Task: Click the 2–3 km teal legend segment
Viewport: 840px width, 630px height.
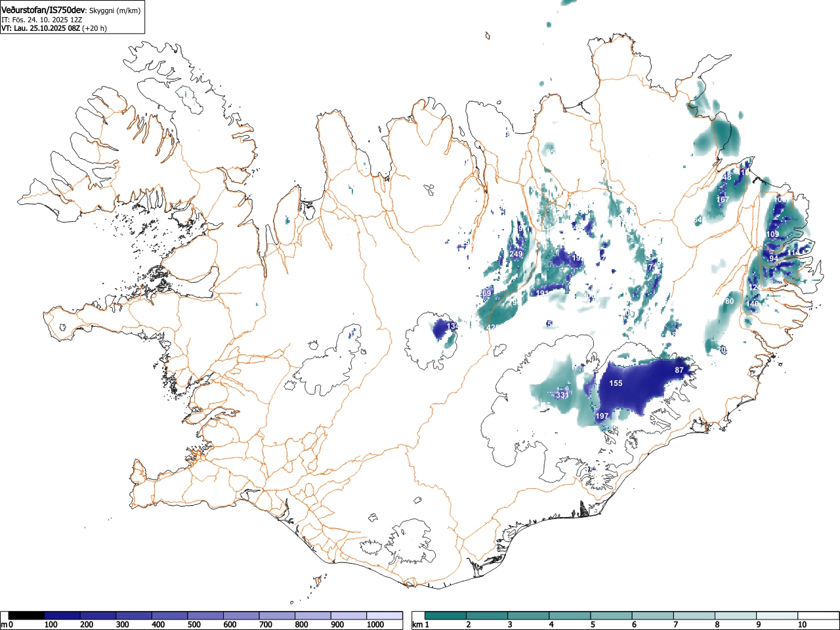Action: [488, 616]
